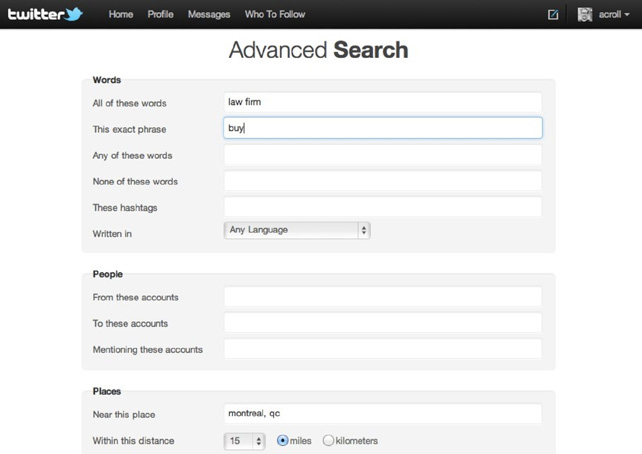Click the Any of these words field

(383, 155)
